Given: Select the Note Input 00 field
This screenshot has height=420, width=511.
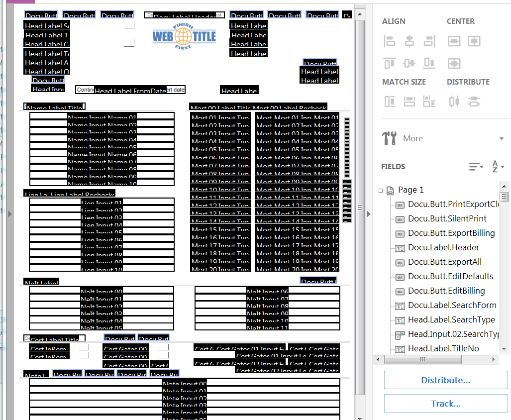Looking at the screenshot, I should (185, 383).
